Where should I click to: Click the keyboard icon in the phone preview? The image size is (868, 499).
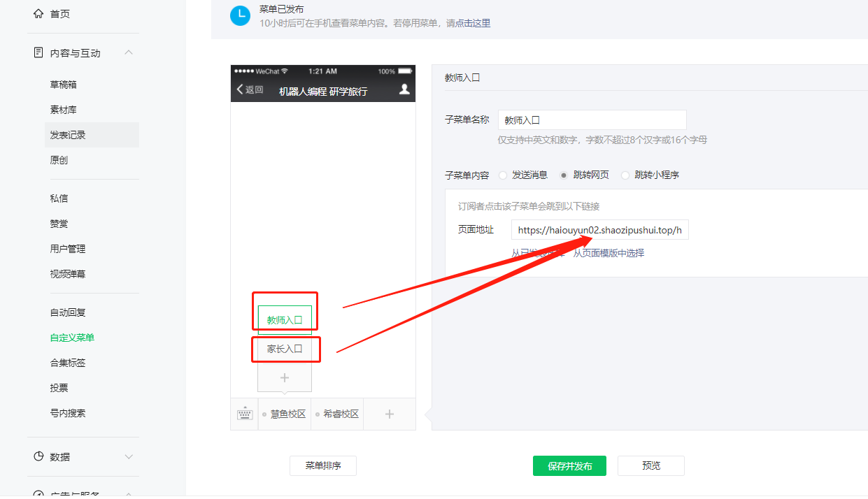point(244,414)
